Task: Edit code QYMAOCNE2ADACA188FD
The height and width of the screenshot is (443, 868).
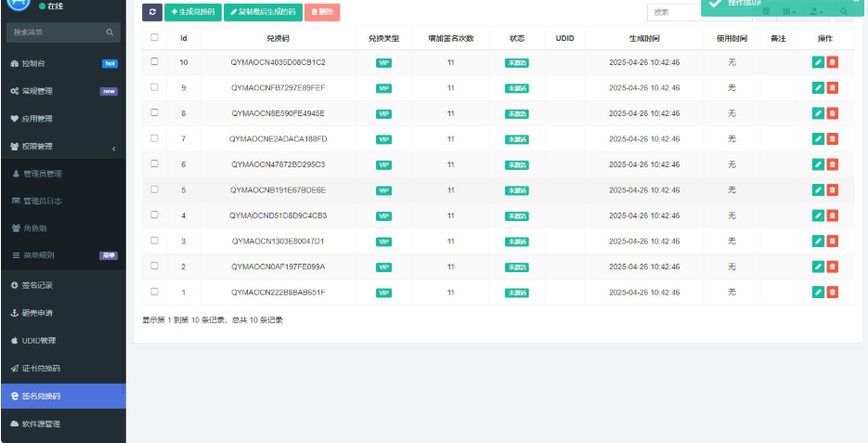Action: tap(818, 138)
